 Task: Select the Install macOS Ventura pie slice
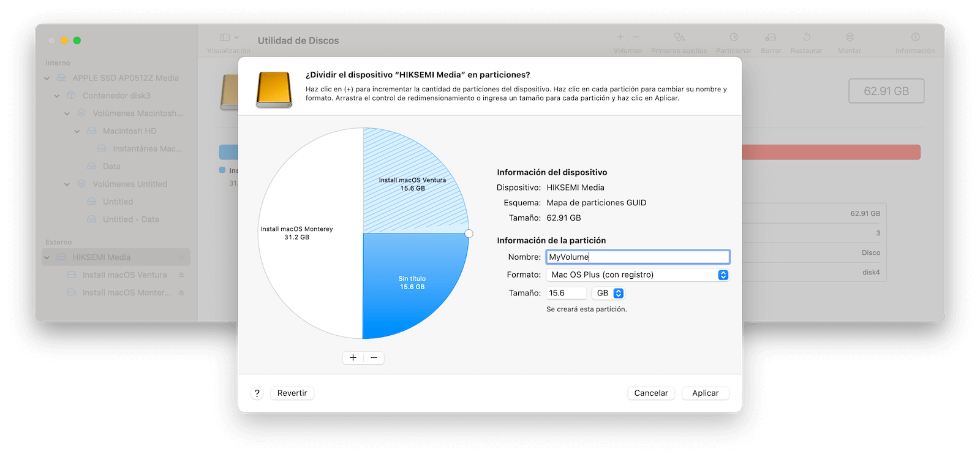tap(412, 184)
